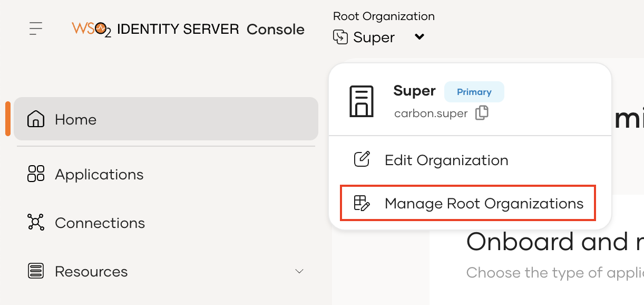
Task: Toggle the hamburger side panel menu
Action: pos(36,28)
